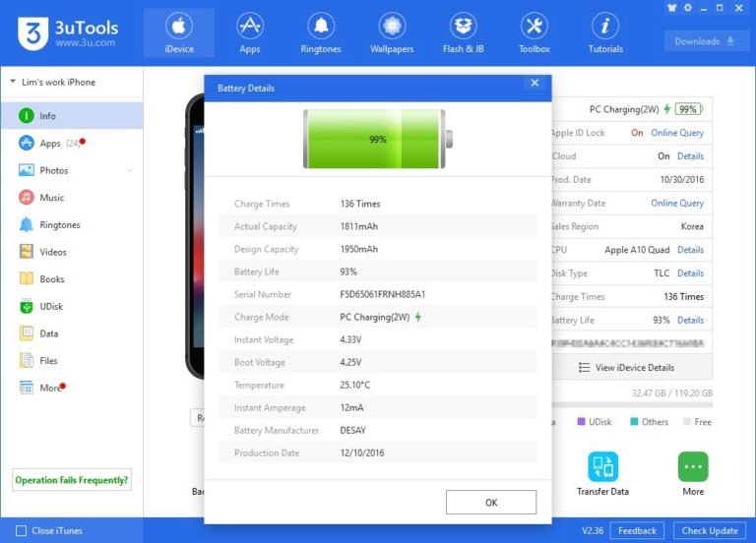756x543 pixels.
Task: Open settings gear in title bar
Action: pos(687,8)
